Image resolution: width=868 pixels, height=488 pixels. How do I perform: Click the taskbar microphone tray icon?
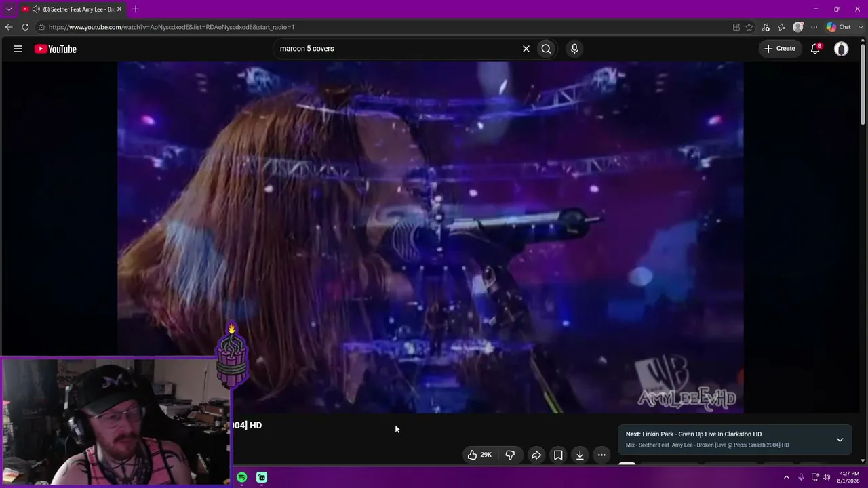tap(801, 477)
